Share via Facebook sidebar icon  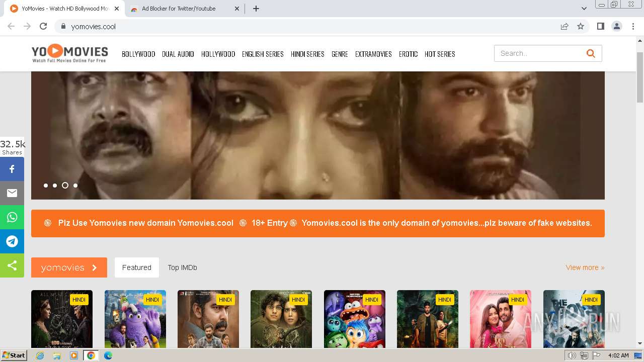tap(12, 169)
